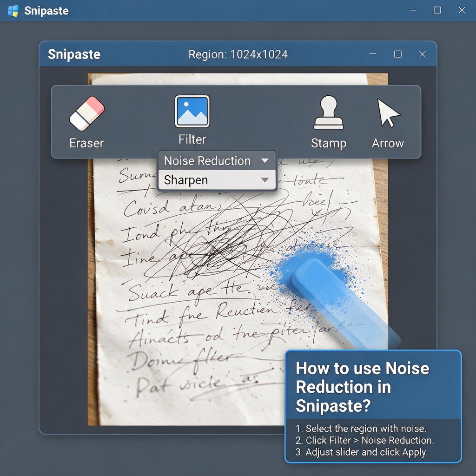
Task: Open the Filter tool
Action: [x=192, y=120]
